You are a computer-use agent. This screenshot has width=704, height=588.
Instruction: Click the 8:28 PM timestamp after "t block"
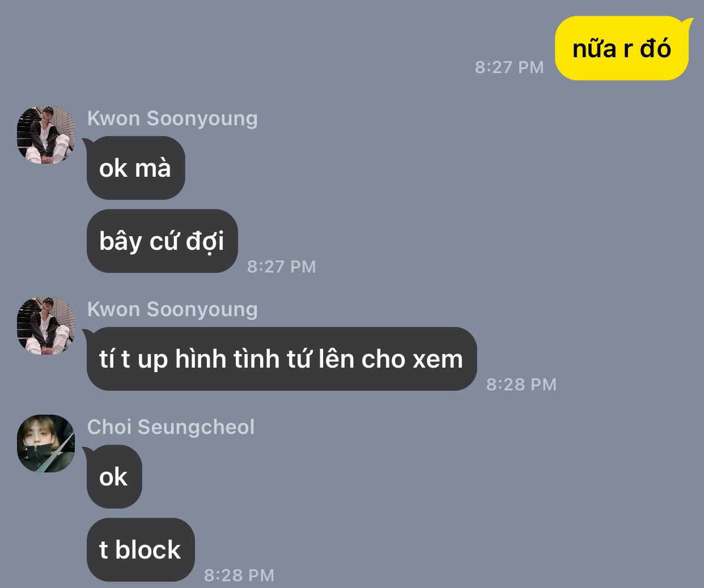pos(239,575)
